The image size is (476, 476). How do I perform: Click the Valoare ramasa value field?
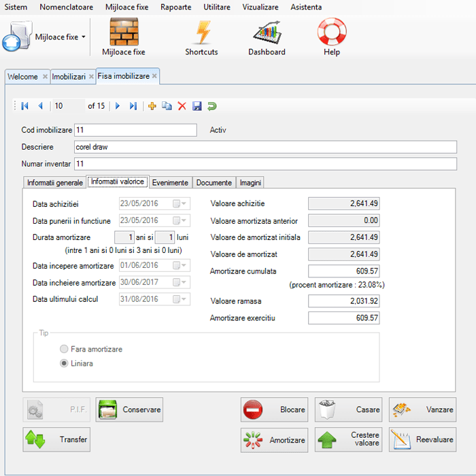click(x=344, y=301)
